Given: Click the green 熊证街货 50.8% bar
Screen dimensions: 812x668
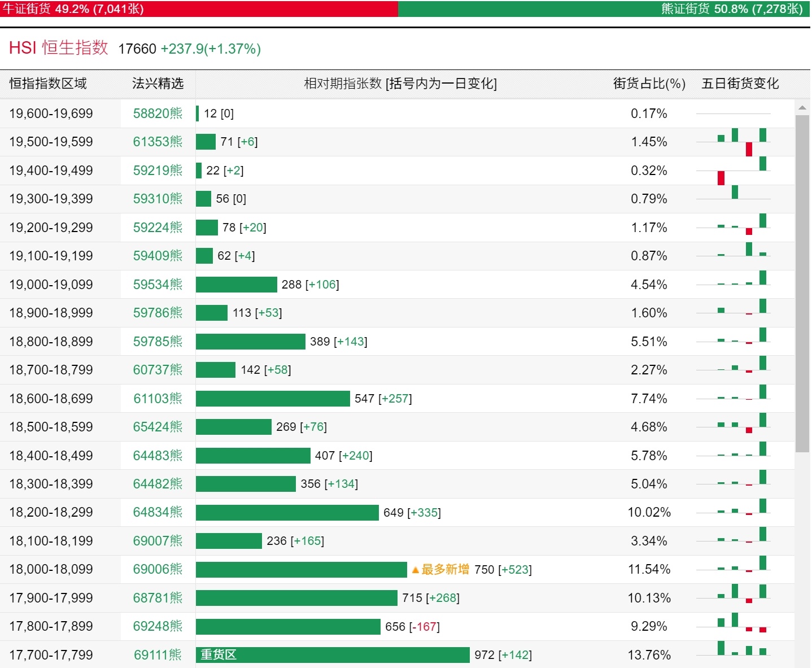Looking at the screenshot, I should pos(604,9).
